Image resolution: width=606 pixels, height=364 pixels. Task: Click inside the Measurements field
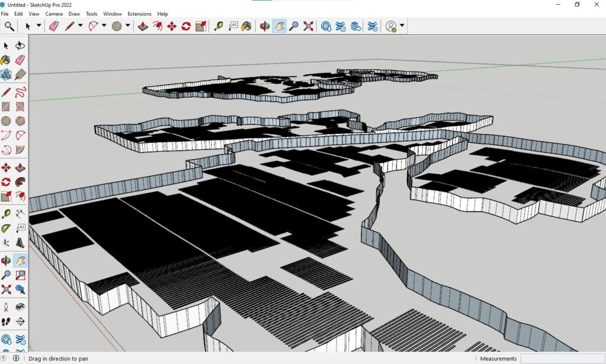[562, 359]
